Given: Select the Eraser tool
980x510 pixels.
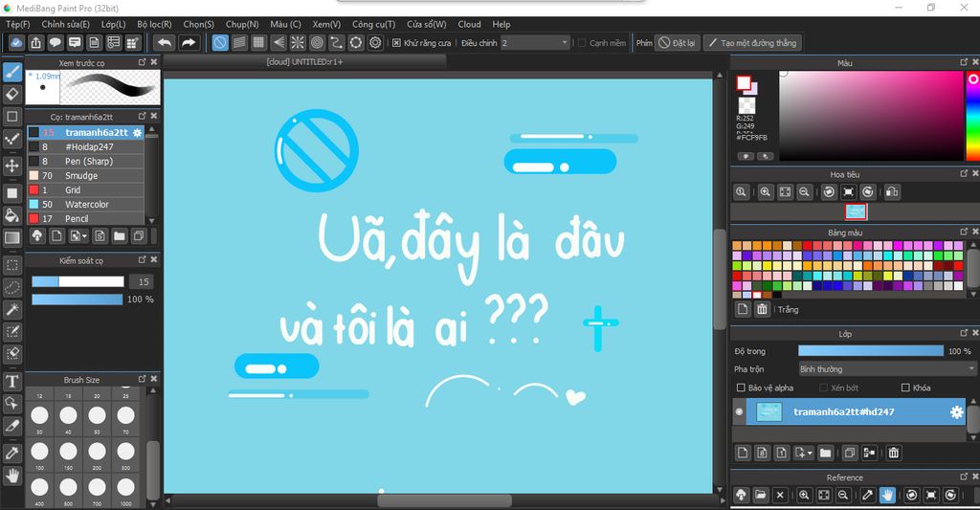Looking at the screenshot, I should pyautogui.click(x=11, y=94).
